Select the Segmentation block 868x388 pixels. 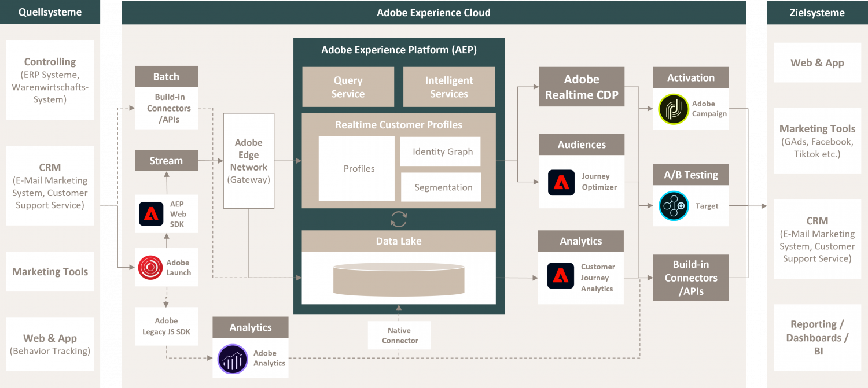coord(441,187)
